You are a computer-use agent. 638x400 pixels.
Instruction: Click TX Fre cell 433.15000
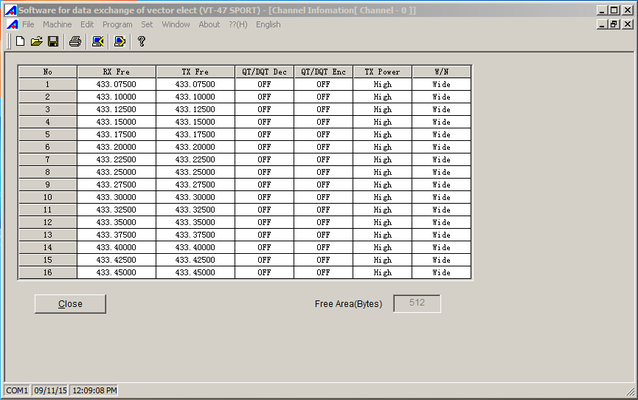point(195,122)
